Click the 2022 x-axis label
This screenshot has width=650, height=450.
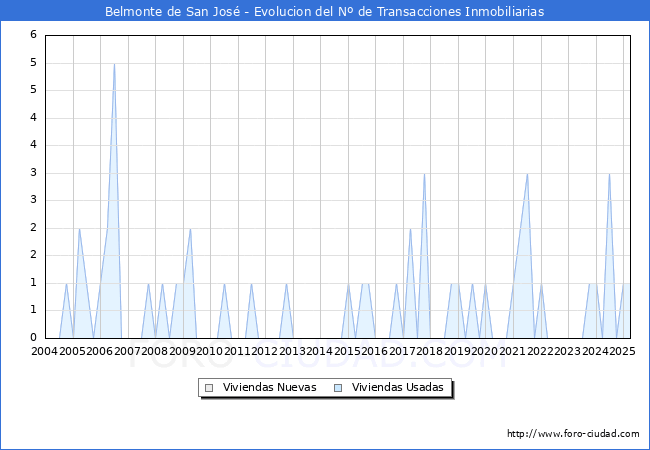pyautogui.click(x=540, y=351)
